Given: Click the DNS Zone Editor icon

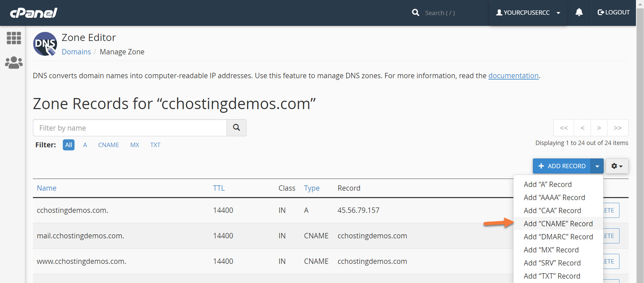Looking at the screenshot, I should tap(45, 44).
